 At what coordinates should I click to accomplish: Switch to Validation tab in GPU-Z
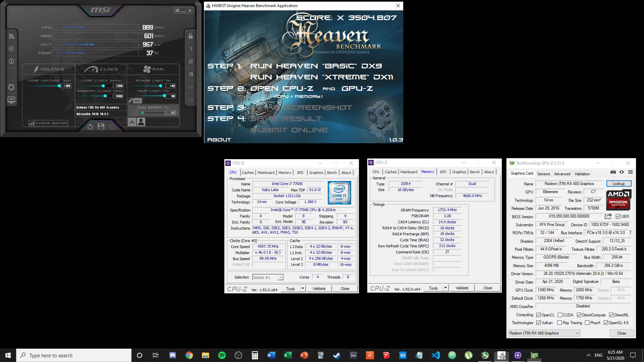[x=582, y=174]
